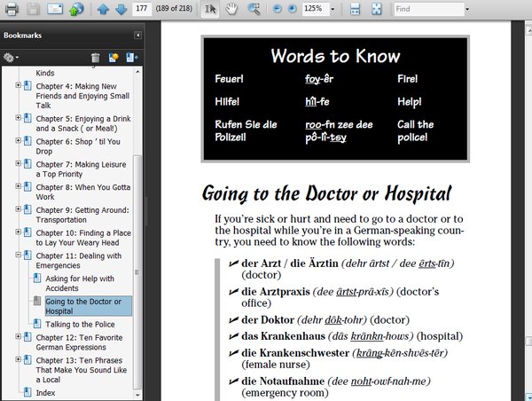Click the Print icon in toolbar

point(10,10)
